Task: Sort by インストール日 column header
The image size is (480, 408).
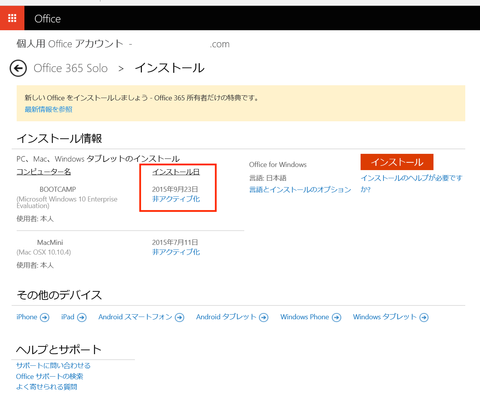Action: [176, 172]
